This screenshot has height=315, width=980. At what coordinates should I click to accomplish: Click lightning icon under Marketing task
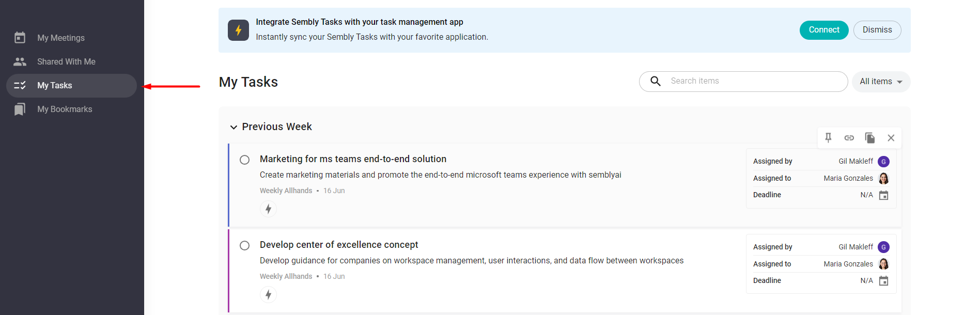click(268, 209)
